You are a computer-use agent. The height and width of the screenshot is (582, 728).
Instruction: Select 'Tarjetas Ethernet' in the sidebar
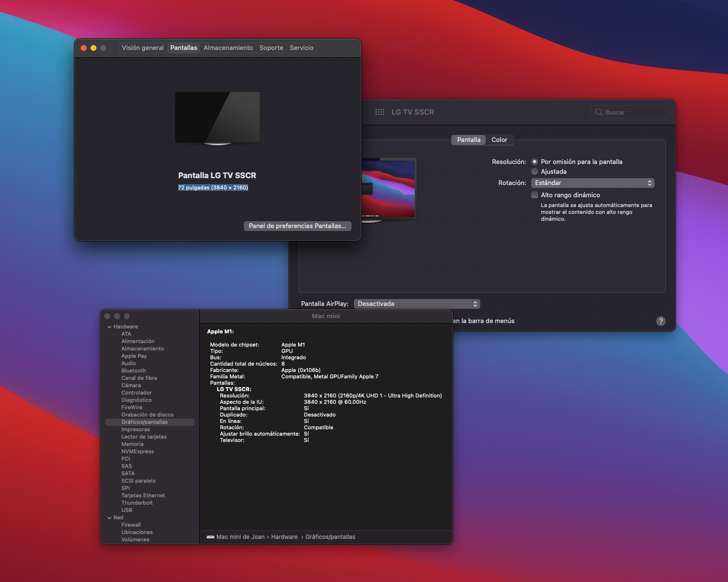pos(143,495)
